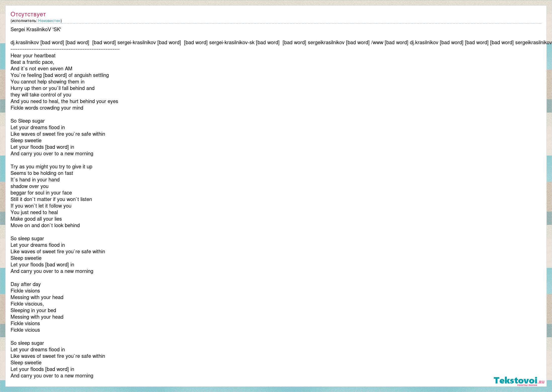552x392 pixels.
Task: Click the lyric 'Hear your heartbeat'
Action: click(33, 56)
